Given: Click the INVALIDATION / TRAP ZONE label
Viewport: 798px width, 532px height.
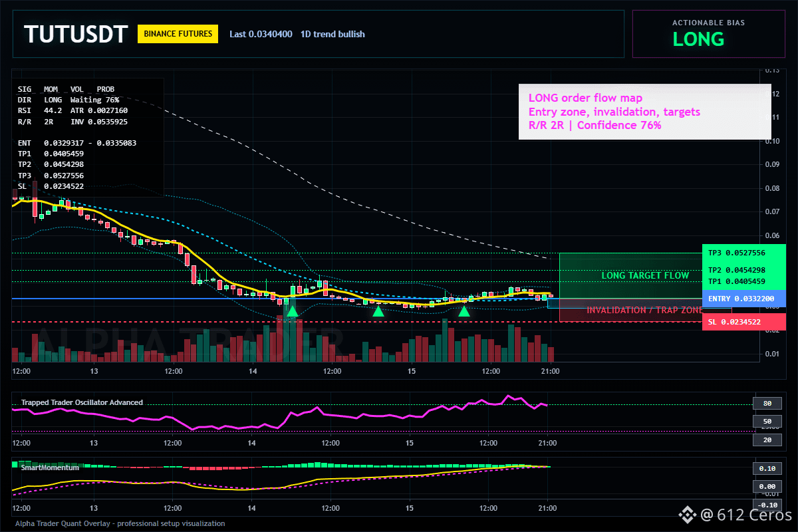Looking at the screenshot, I should (x=644, y=310).
